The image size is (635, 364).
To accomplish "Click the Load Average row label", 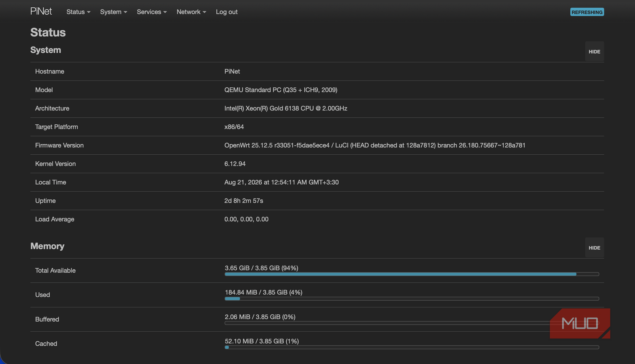I will (55, 219).
